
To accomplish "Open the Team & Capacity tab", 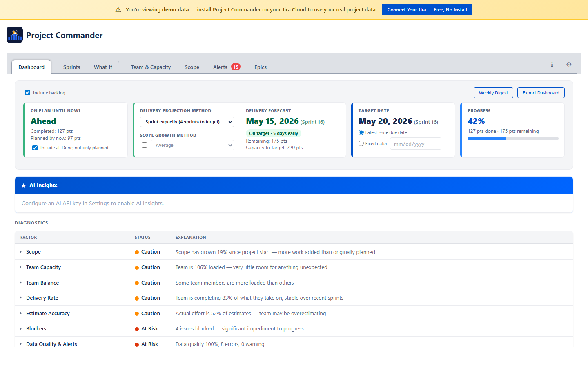I will pyautogui.click(x=150, y=67).
